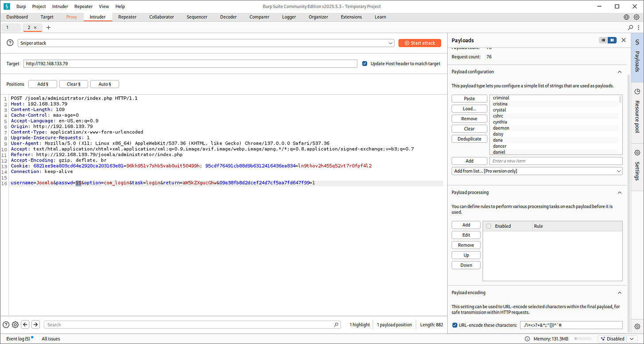Switch Payloads panel to list layout
Image resolution: width=644 pixels, height=344 pixels.
tap(603, 40)
